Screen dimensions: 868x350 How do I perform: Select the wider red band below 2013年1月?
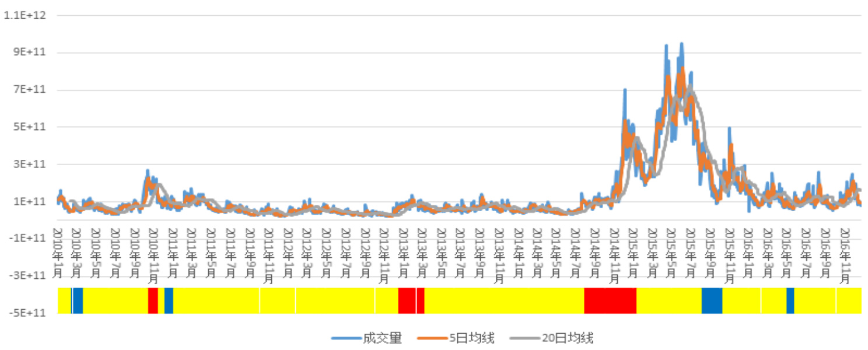coord(407,300)
